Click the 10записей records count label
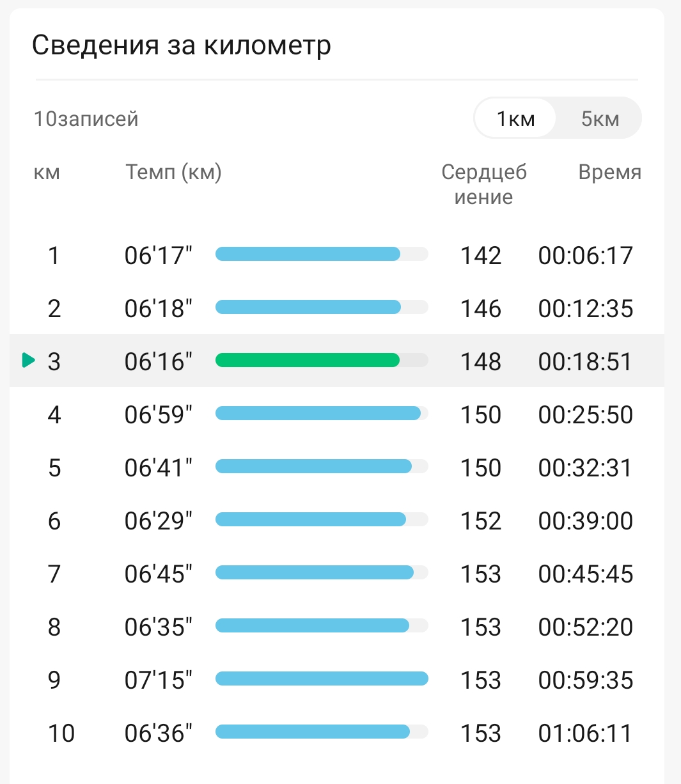Image resolution: width=681 pixels, height=784 pixels. 86,119
